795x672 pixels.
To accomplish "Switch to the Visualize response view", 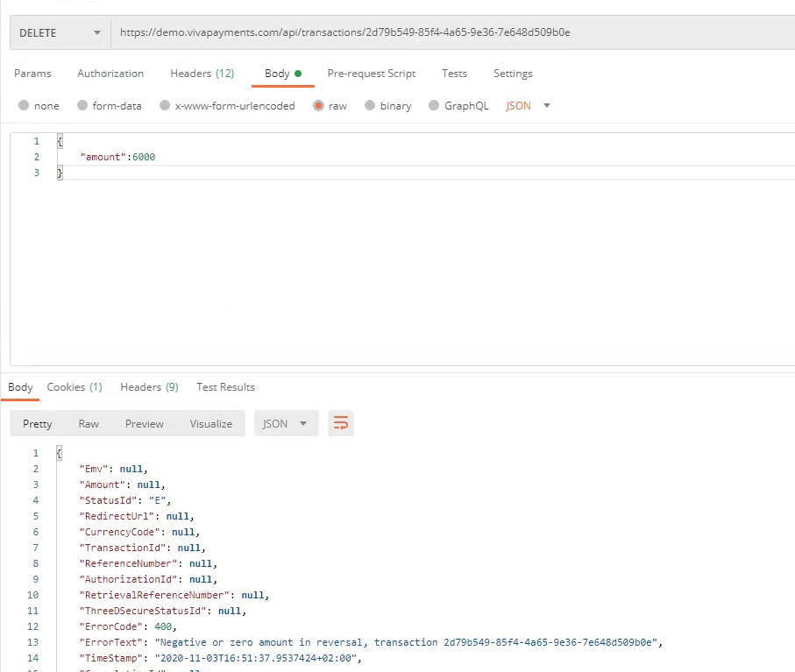I will click(x=210, y=423).
